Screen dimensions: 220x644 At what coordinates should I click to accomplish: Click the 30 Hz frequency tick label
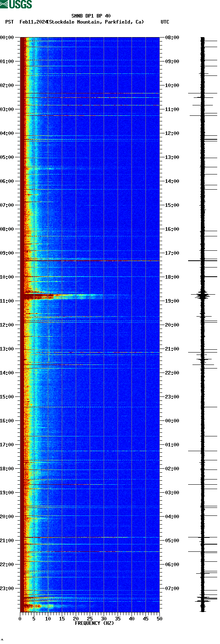(104, 619)
